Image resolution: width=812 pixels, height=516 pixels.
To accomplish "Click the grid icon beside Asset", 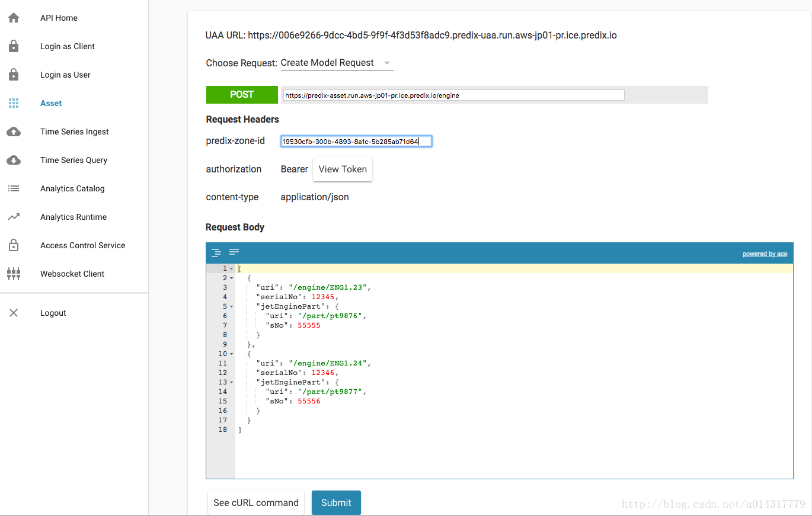I will [x=14, y=103].
